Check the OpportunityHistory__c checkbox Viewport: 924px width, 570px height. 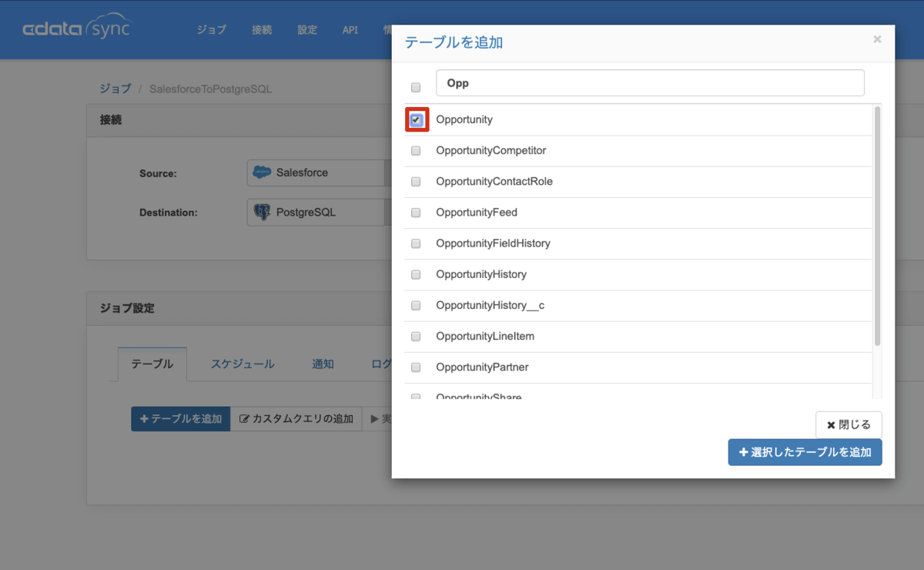416,306
